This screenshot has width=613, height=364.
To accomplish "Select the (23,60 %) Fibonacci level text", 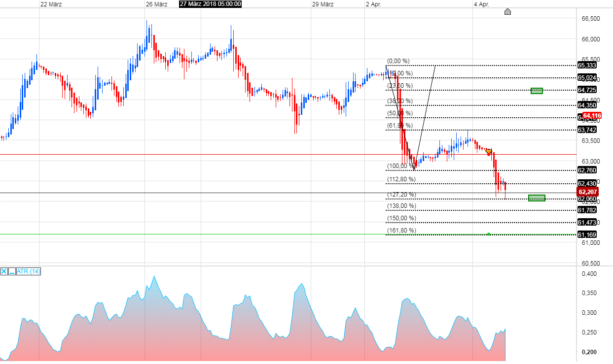I will click(x=399, y=86).
